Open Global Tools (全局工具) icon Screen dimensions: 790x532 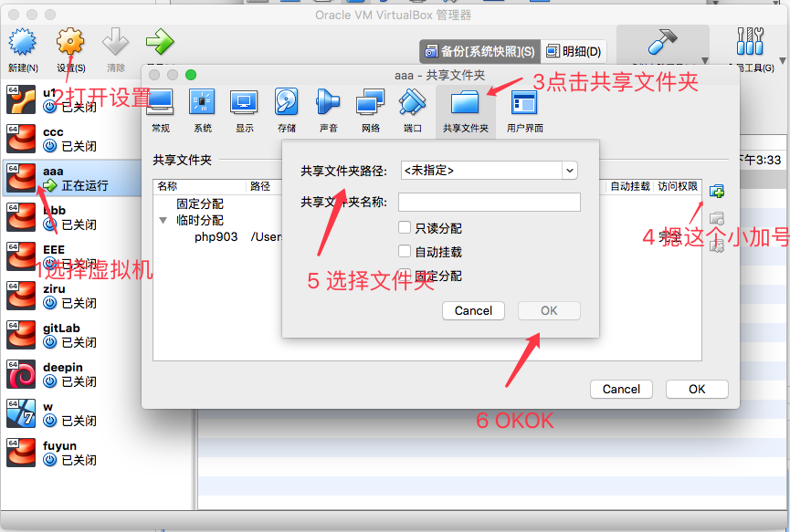tap(750, 41)
